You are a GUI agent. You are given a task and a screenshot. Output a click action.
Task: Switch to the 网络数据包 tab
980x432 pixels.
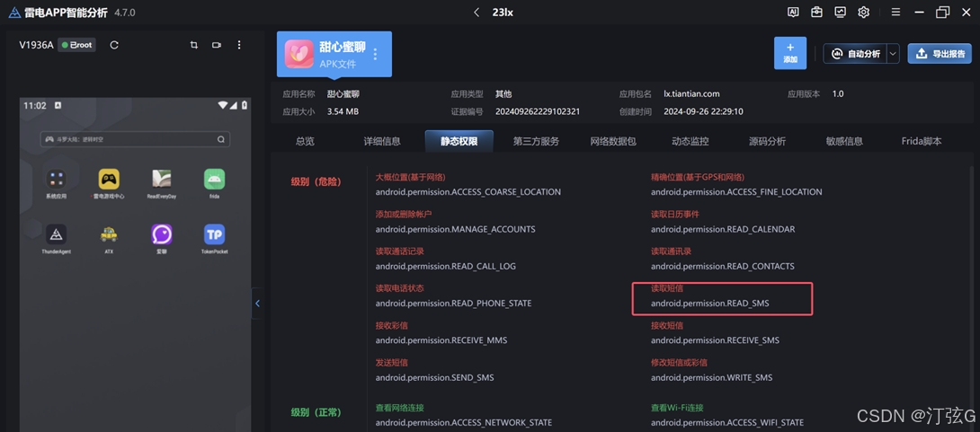[x=613, y=141]
